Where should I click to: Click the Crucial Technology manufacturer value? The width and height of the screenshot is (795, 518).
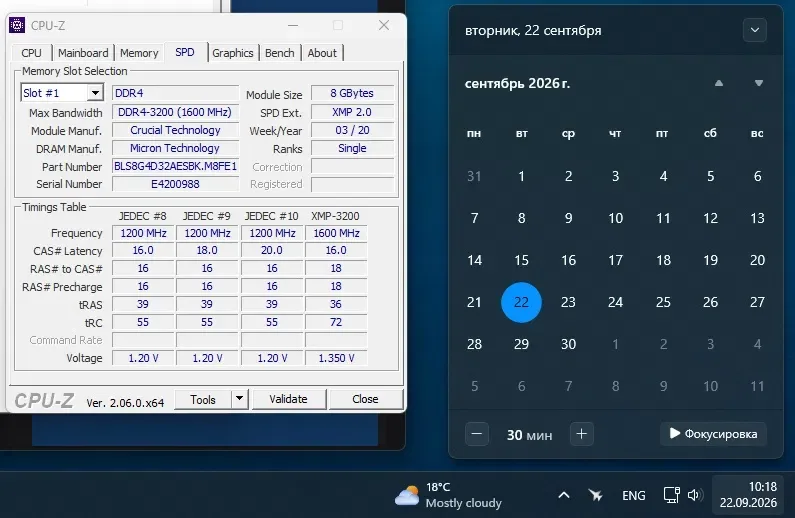point(175,130)
